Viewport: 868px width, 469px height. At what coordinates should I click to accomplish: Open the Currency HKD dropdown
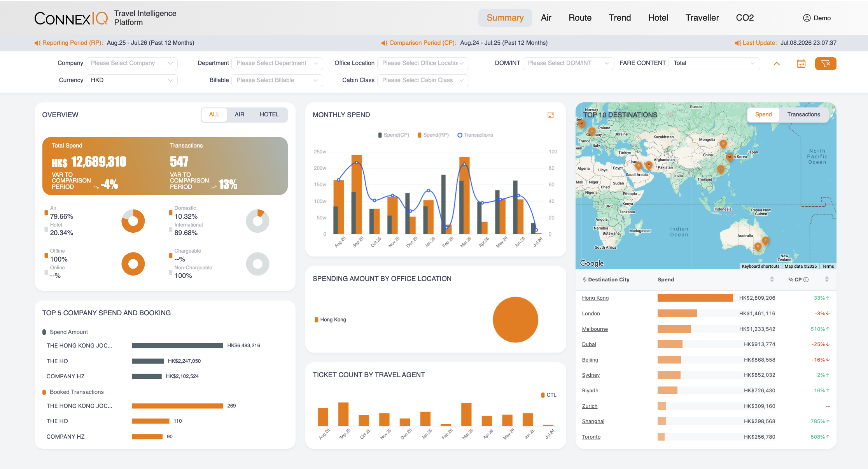point(131,80)
